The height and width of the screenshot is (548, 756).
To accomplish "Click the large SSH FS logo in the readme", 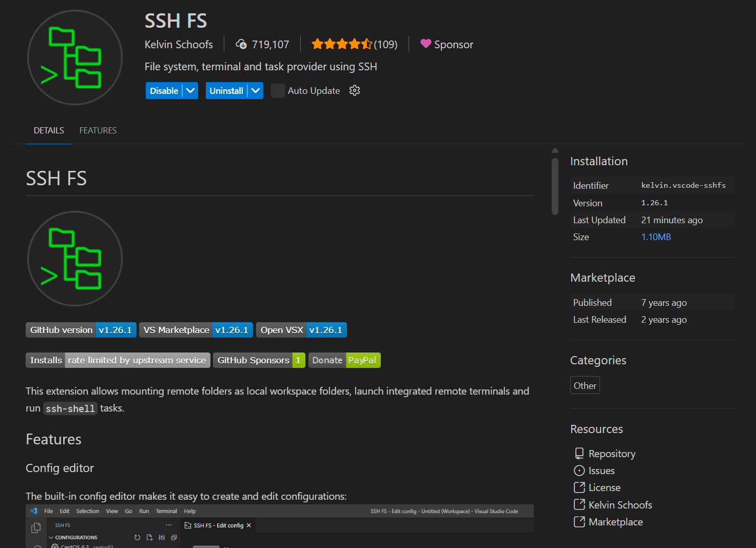I will click(x=75, y=259).
